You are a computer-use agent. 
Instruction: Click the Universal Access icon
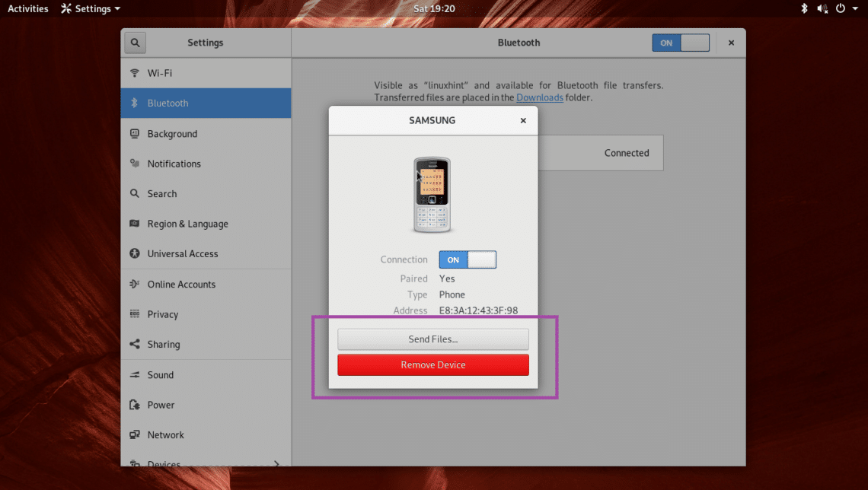click(135, 253)
